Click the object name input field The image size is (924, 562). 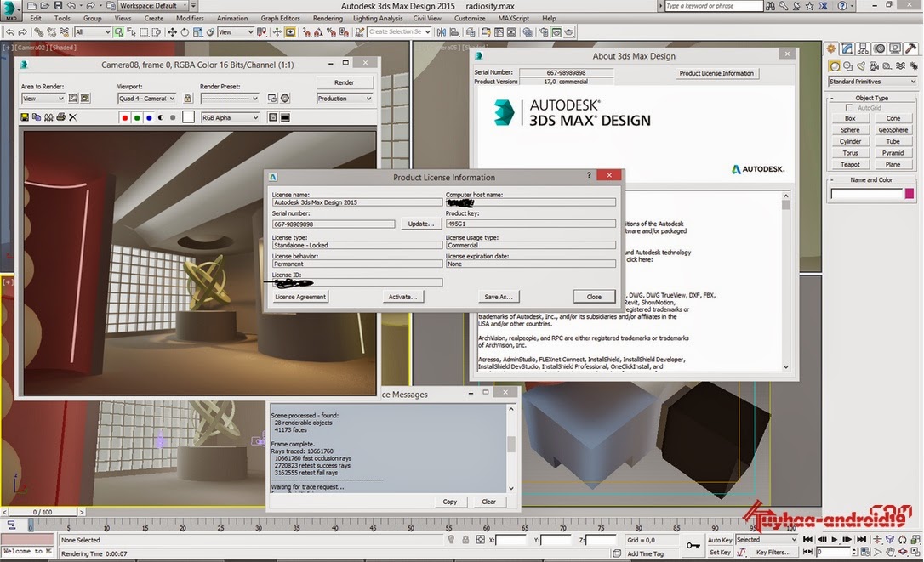pos(866,193)
